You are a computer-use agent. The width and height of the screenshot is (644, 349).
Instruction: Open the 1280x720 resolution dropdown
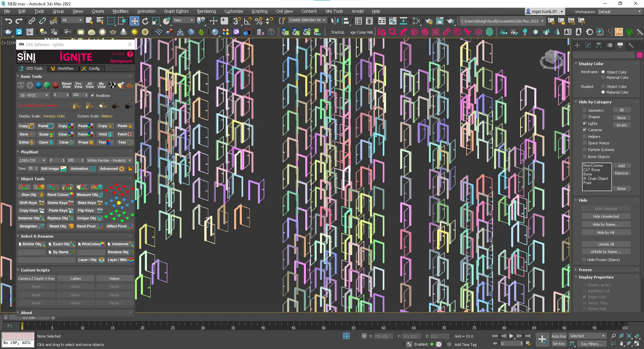(x=32, y=160)
